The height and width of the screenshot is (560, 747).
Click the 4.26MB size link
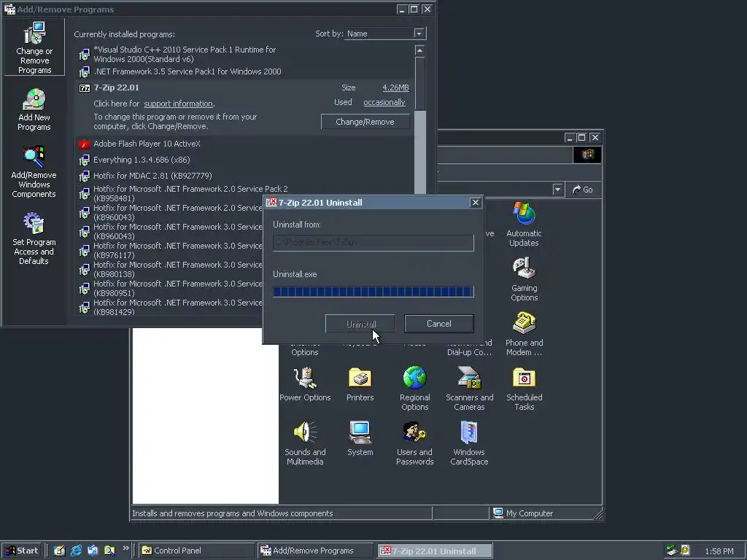pos(395,87)
